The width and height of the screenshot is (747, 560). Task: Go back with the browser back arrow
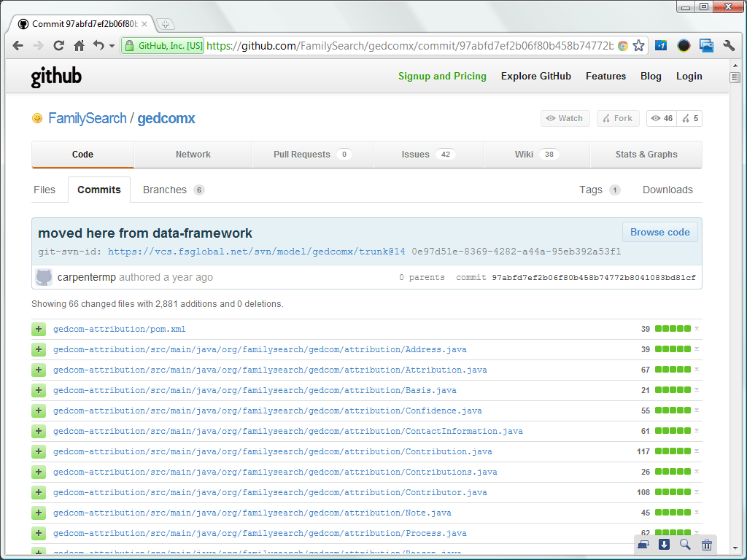pyautogui.click(x=18, y=46)
